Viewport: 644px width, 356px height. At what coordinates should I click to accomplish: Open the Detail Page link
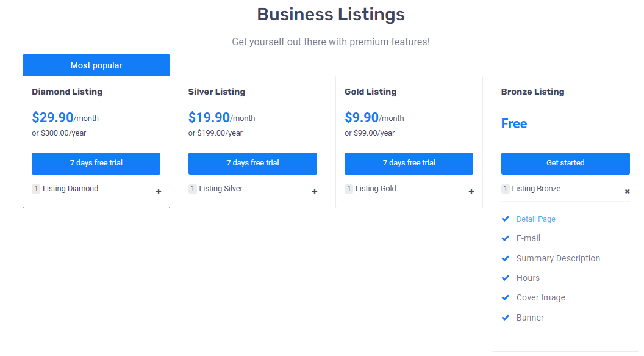tap(536, 219)
